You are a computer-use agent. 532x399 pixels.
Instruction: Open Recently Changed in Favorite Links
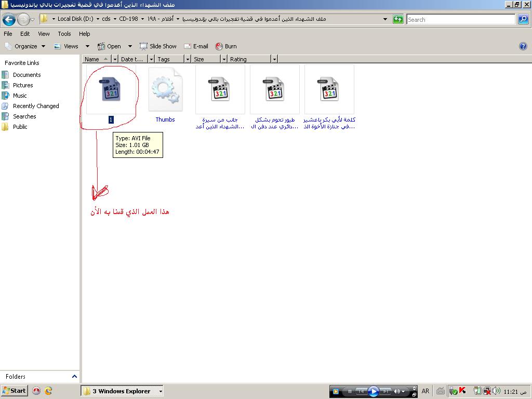(x=36, y=106)
